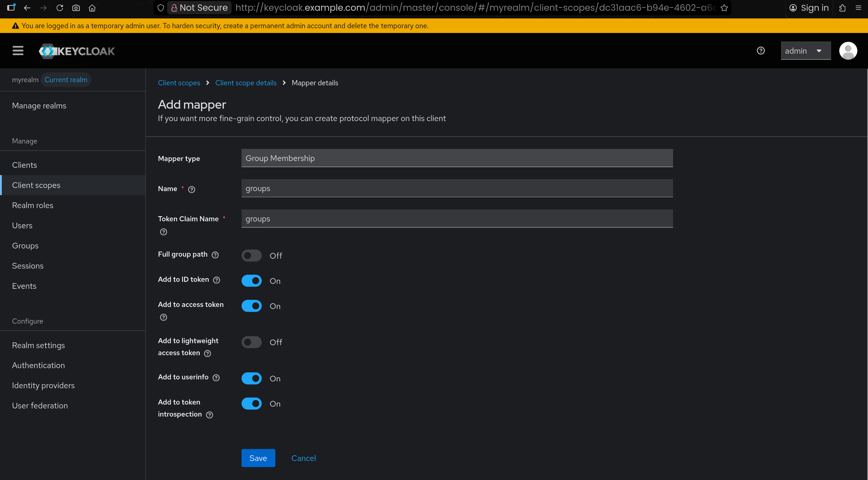
Task: Open the user avatar icon
Action: click(x=848, y=51)
